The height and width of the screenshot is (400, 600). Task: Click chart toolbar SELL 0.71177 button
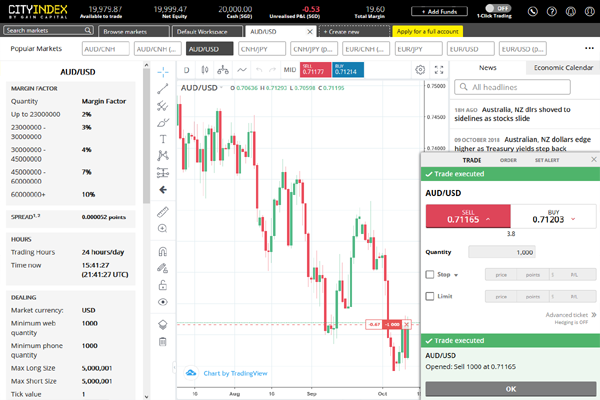pyautogui.click(x=315, y=70)
